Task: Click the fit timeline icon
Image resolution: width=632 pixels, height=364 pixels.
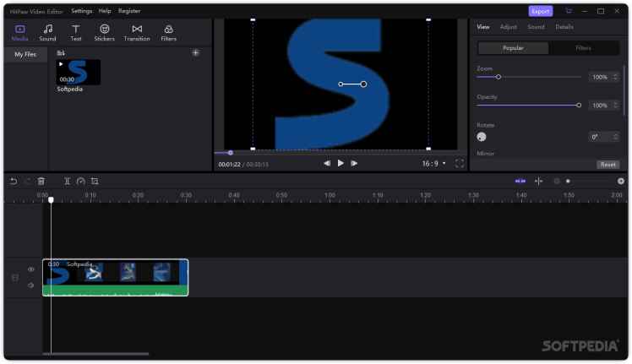Action: (x=538, y=182)
